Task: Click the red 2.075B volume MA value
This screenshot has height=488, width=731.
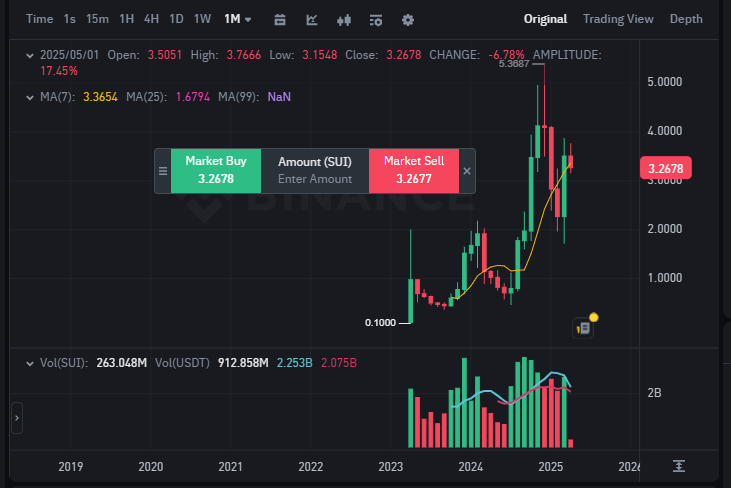Action: click(339, 363)
